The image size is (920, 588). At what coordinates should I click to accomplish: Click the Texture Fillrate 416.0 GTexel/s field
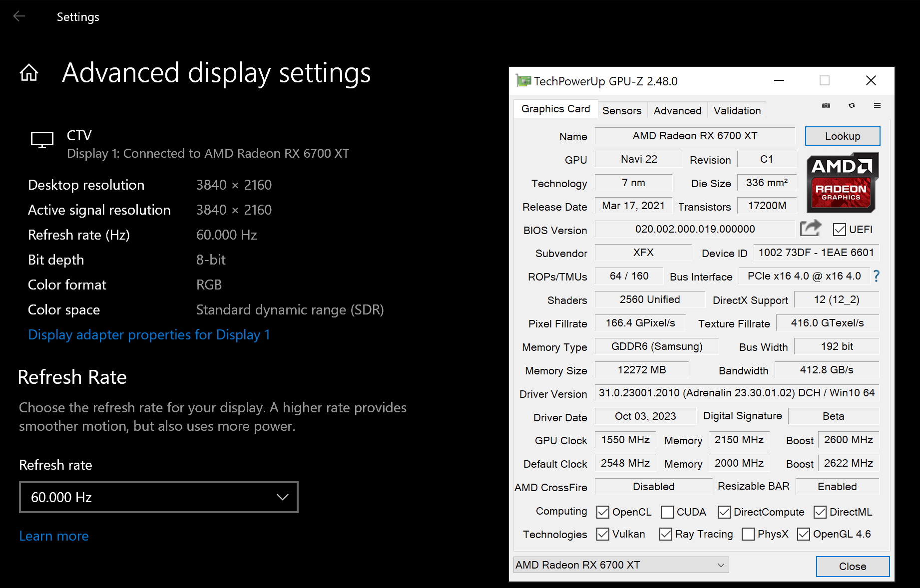[827, 323]
